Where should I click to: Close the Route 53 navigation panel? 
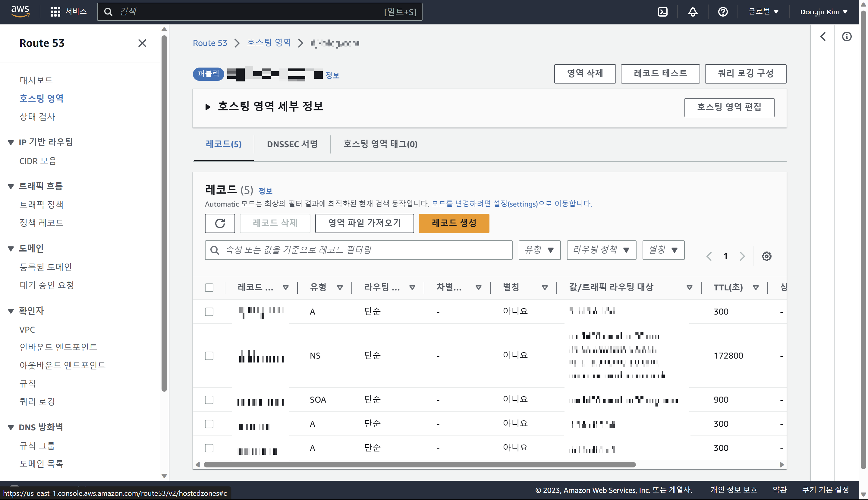click(x=142, y=43)
